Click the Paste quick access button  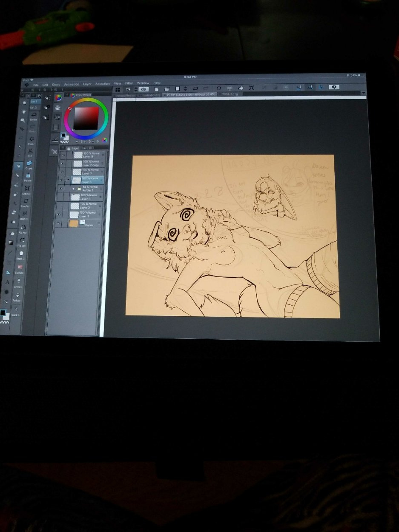click(x=28, y=177)
